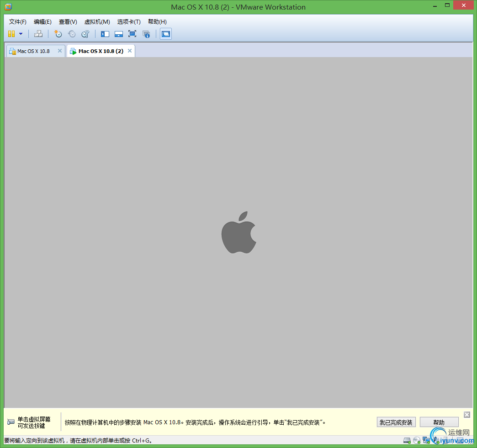Enter full screen mode icon
Image resolution: width=477 pixels, height=448 pixels.
[132, 34]
